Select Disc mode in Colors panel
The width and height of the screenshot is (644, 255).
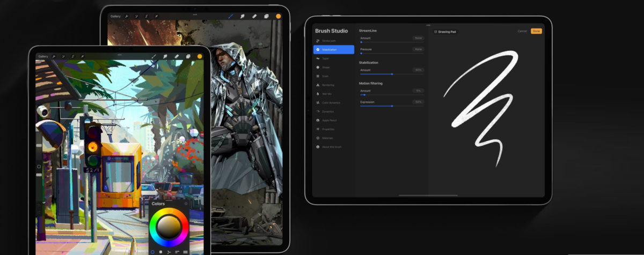(152, 252)
